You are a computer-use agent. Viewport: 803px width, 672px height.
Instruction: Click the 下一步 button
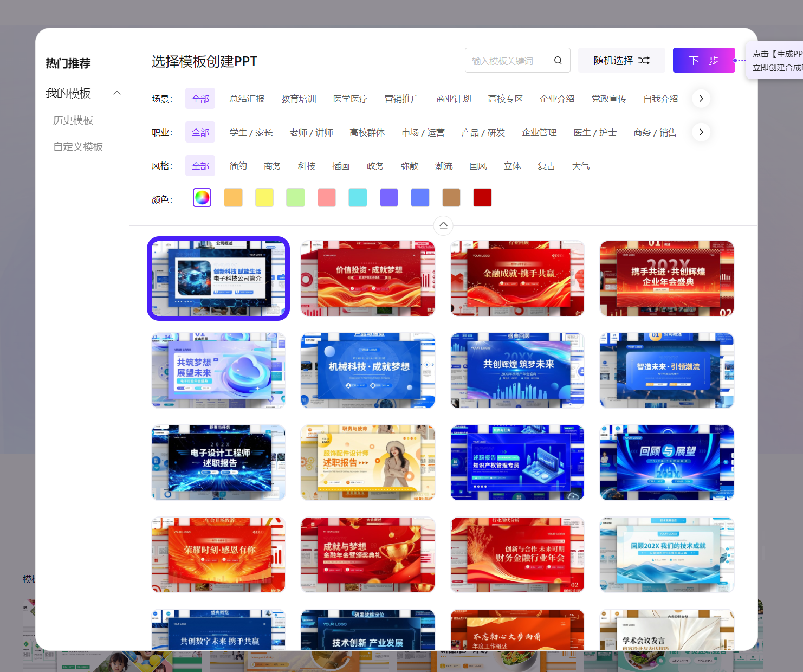[x=703, y=61]
